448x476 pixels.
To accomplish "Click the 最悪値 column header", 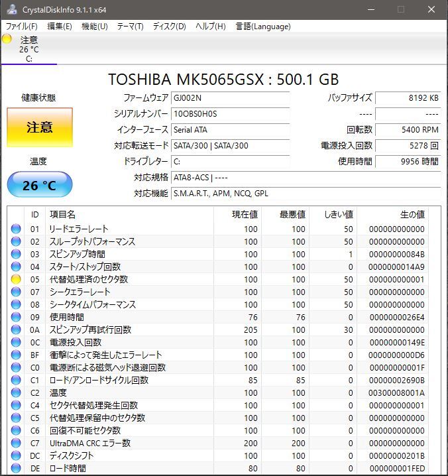I will tap(285, 215).
